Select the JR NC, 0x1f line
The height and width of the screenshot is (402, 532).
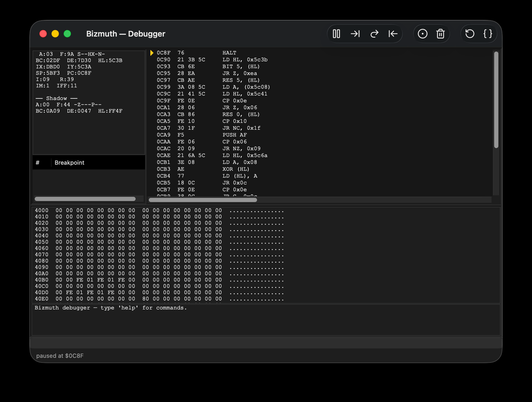coord(208,128)
